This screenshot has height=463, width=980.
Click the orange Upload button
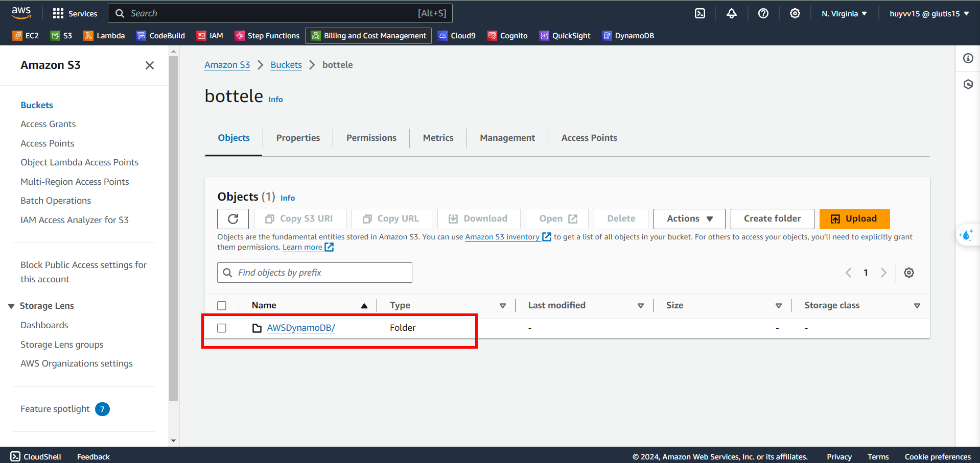[855, 219]
